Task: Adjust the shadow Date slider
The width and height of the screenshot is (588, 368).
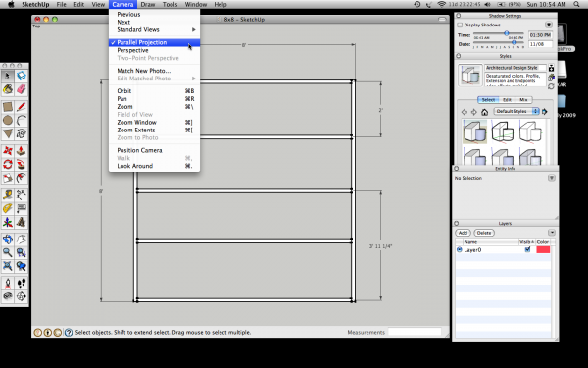Action: tap(514, 42)
